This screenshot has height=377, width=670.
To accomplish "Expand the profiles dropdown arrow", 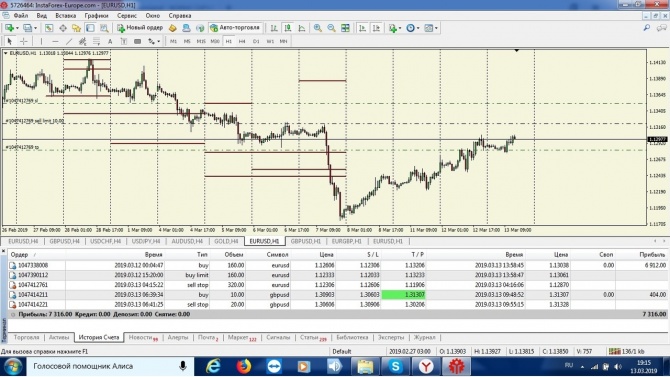I will click(35, 28).
